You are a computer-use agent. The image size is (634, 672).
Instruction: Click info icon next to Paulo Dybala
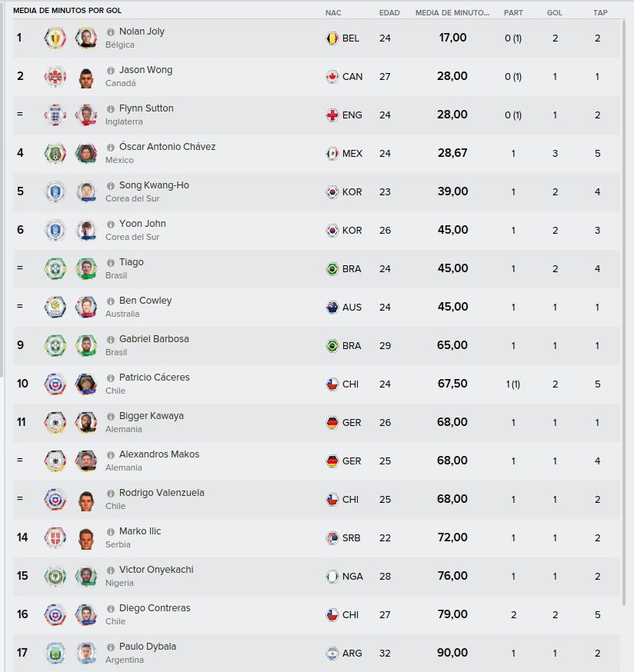tap(111, 647)
